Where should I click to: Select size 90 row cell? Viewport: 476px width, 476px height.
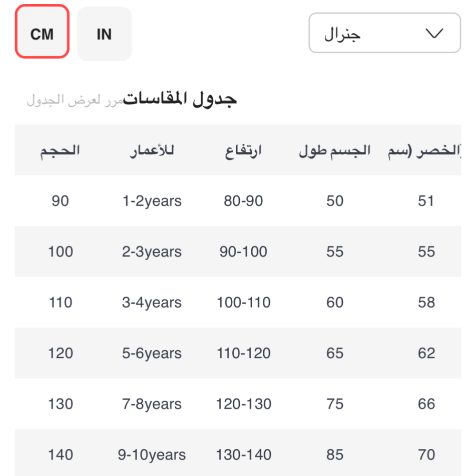tap(60, 201)
